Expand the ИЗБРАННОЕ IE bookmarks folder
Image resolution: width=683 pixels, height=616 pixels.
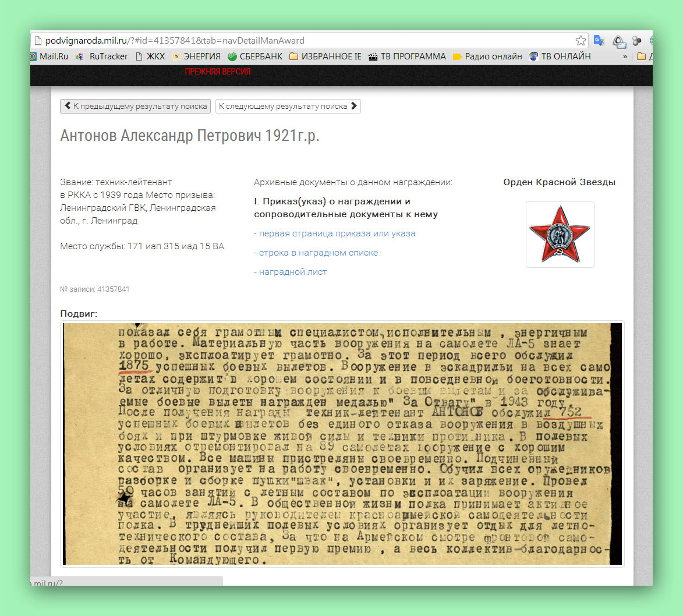[x=325, y=56]
